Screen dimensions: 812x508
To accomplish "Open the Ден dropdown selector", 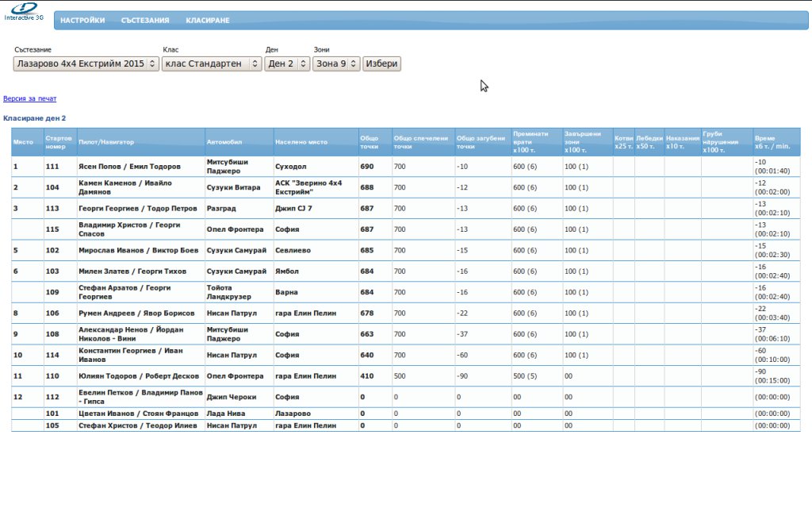I will (x=286, y=63).
